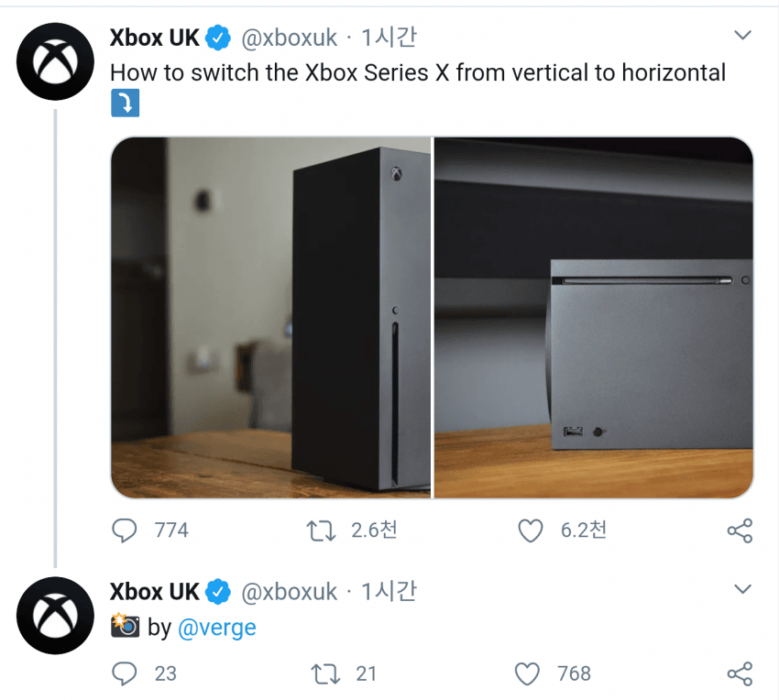779x700 pixels.
Task: Retweet the first Xbox UK tweet
Action: pos(321,530)
